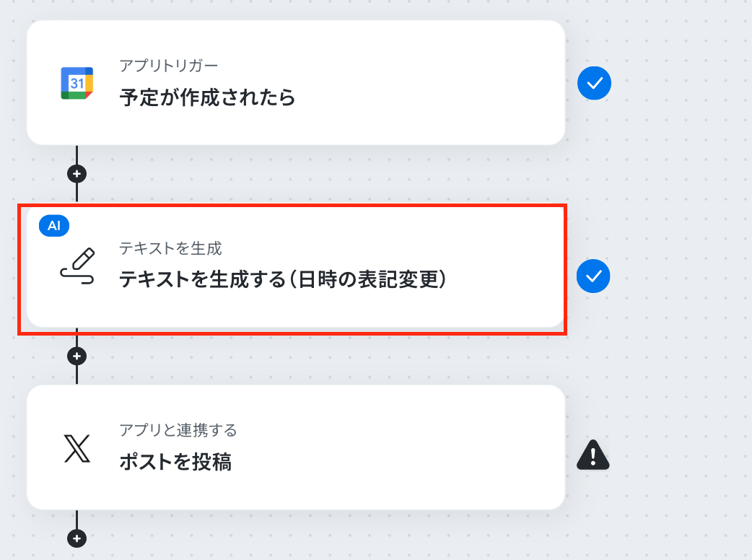The width and height of the screenshot is (752, 560).
Task: Click the アプリトリガー label
Action: coord(168,65)
